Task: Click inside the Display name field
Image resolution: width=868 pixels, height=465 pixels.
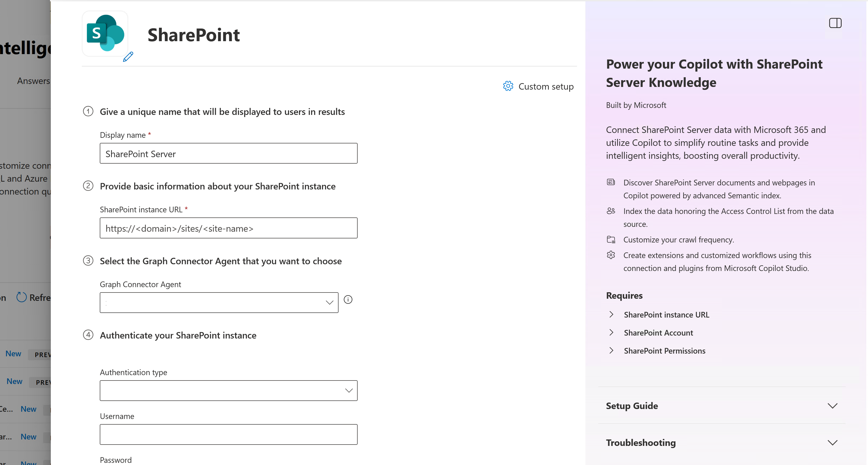Action: pos(229,153)
